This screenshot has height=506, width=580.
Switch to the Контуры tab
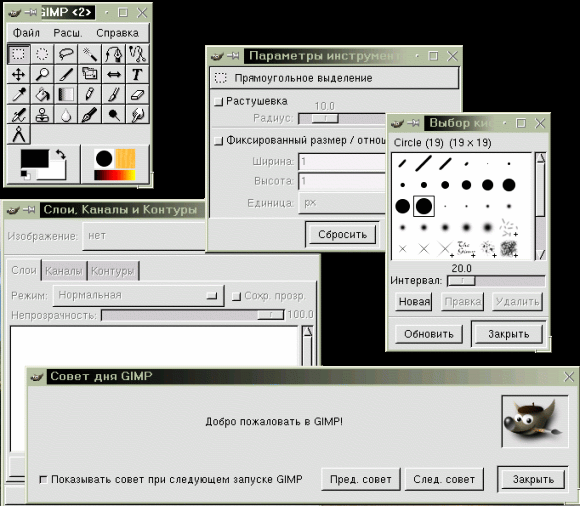(113, 271)
